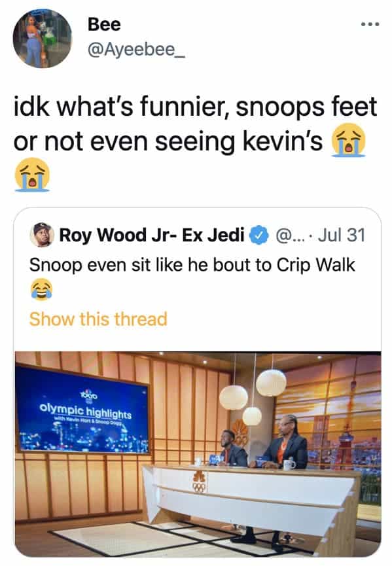Click the white coffee mug on the desk

[289, 464]
